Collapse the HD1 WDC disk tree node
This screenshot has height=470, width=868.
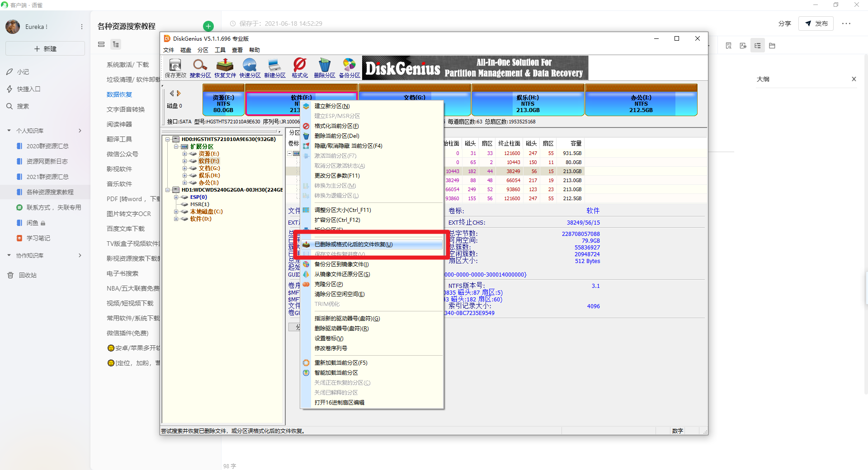[x=168, y=190]
